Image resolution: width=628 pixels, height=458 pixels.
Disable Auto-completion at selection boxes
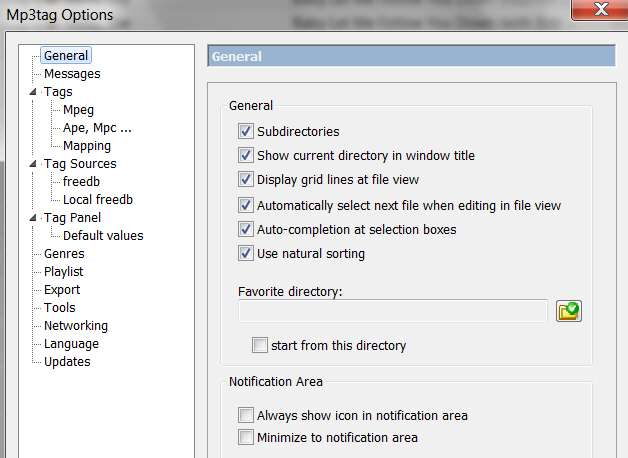[246, 229]
